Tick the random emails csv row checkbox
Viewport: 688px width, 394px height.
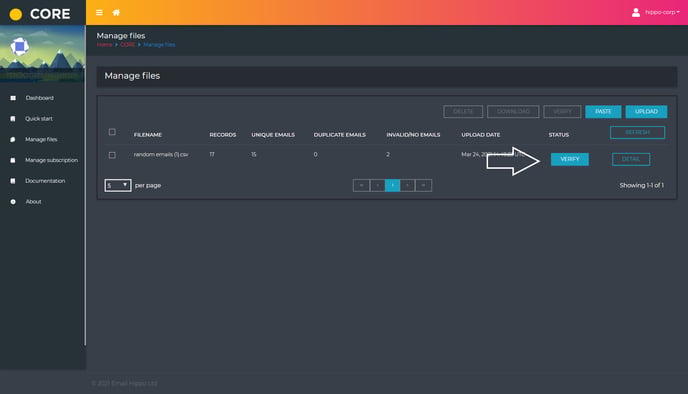click(x=112, y=155)
